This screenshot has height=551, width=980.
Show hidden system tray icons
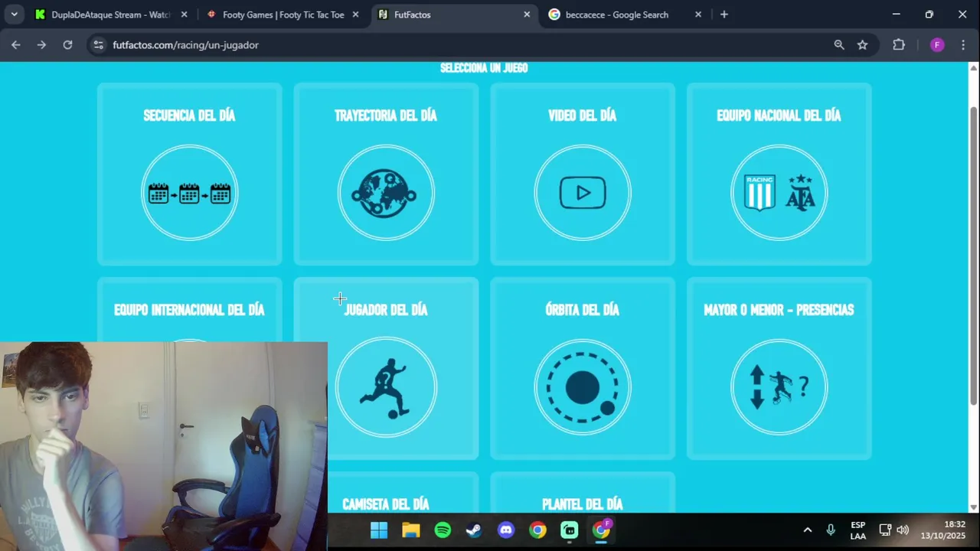(807, 530)
